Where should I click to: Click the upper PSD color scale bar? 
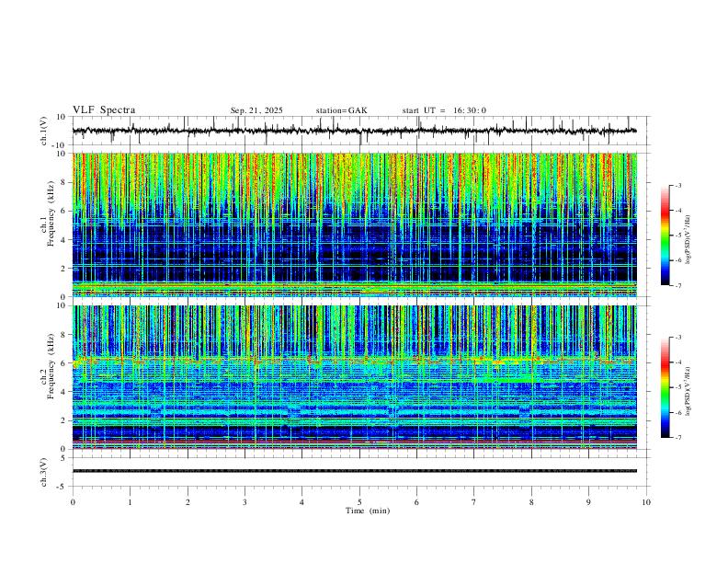[665, 236]
